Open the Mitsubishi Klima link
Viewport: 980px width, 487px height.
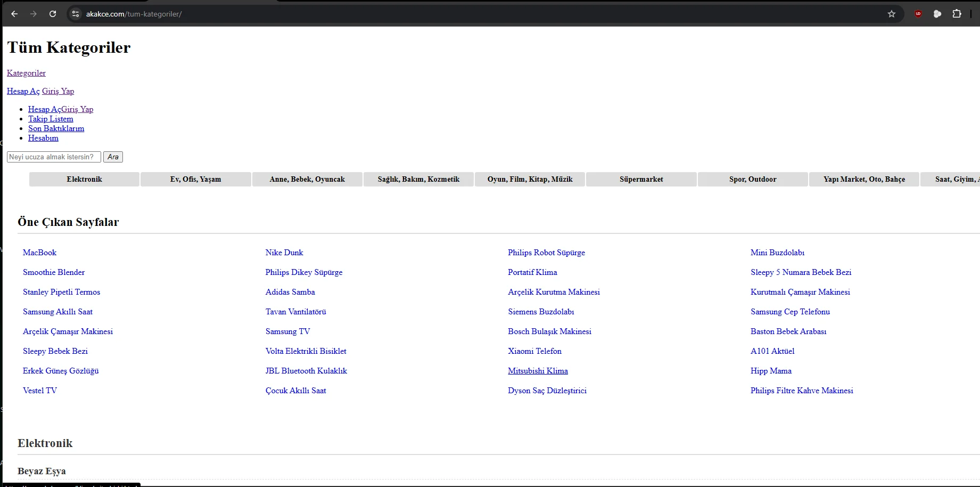point(538,371)
